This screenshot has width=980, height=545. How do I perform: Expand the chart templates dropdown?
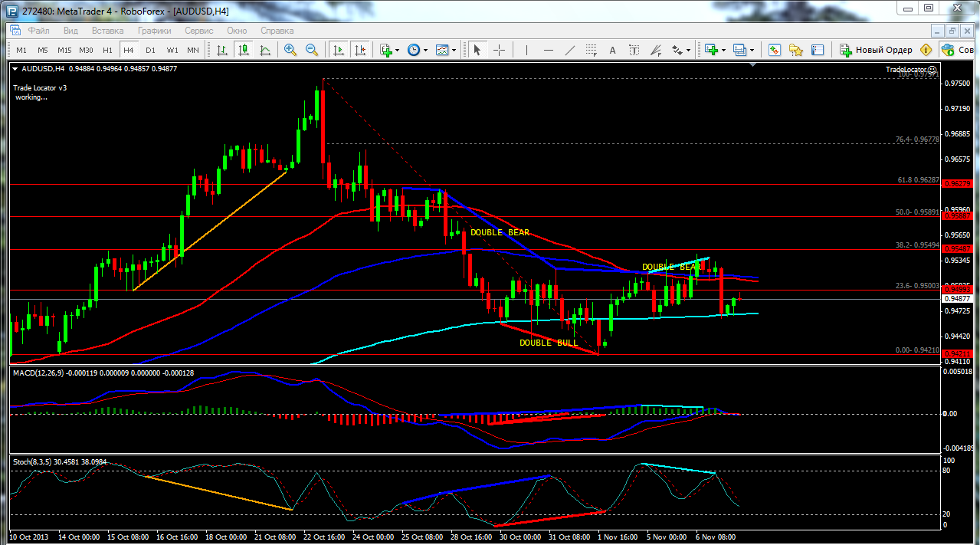coord(454,51)
